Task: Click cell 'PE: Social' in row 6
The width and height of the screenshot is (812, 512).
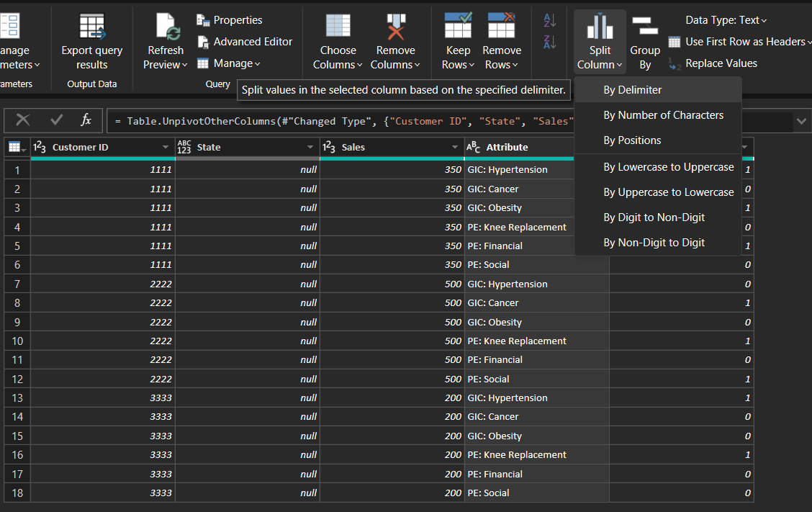Action: point(536,265)
